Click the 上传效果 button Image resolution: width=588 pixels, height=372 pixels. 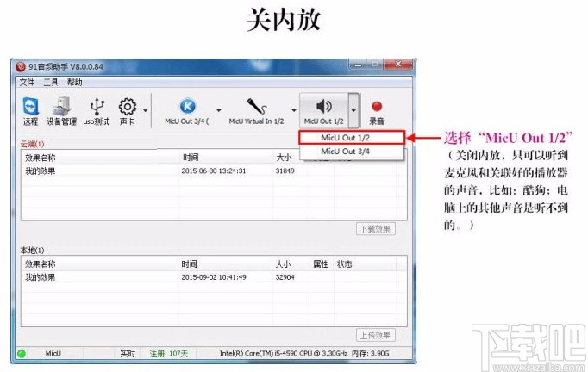coord(375,335)
